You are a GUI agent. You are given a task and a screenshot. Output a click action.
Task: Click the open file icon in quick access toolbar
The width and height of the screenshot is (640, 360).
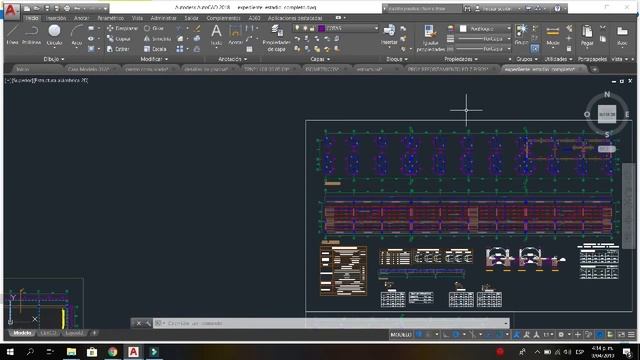[37, 8]
